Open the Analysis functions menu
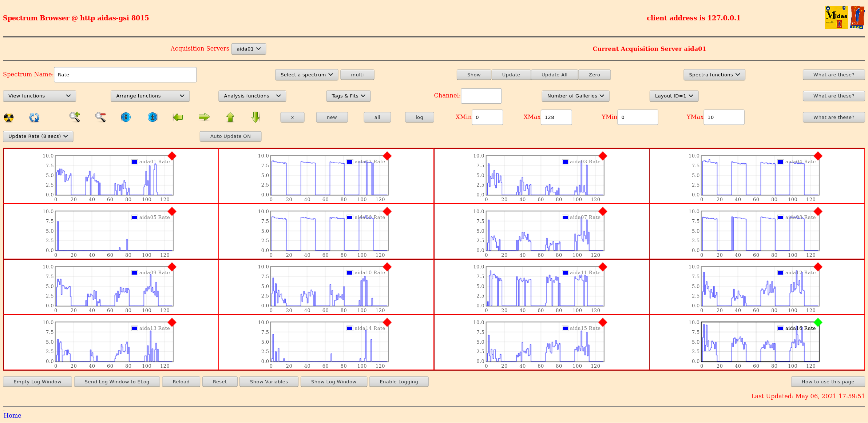 252,96
